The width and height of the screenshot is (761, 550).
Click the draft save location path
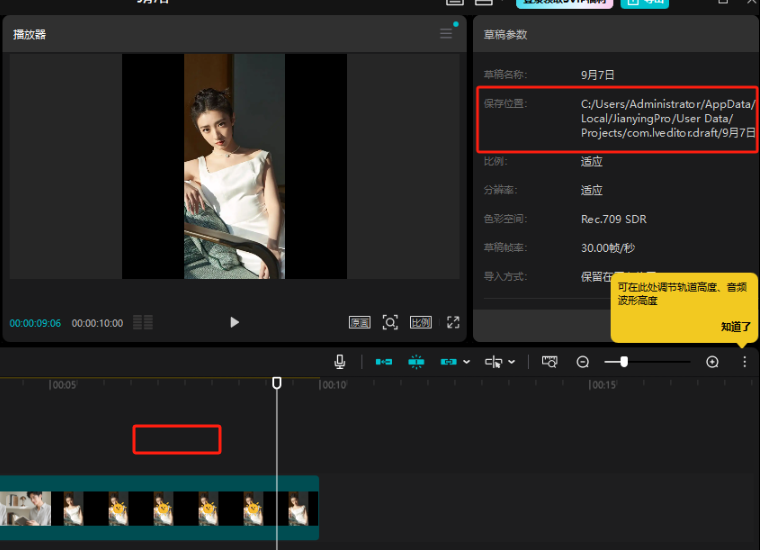point(668,118)
